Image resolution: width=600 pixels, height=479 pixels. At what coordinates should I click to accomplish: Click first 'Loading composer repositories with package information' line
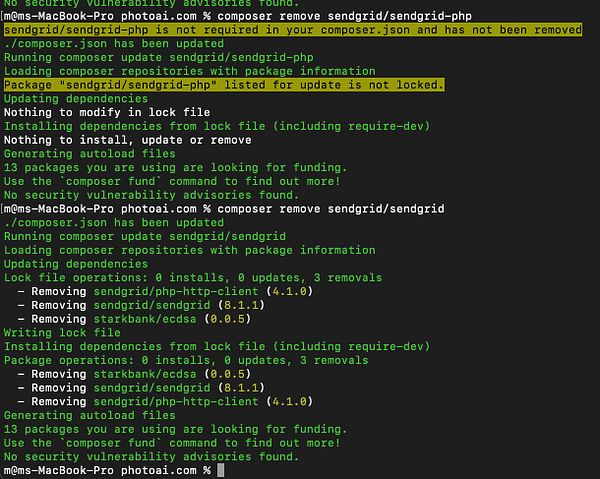tap(190, 71)
